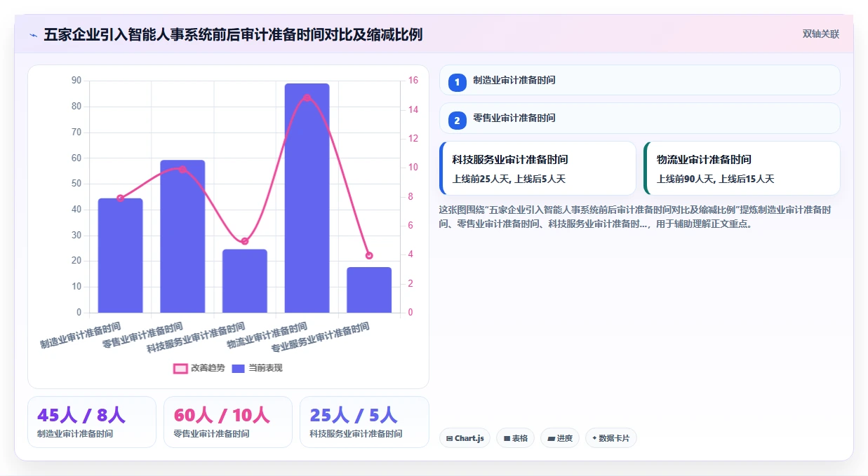Click the tallest 物流业审计准备时间 bar
The height and width of the screenshot is (476, 868).
[307, 198]
